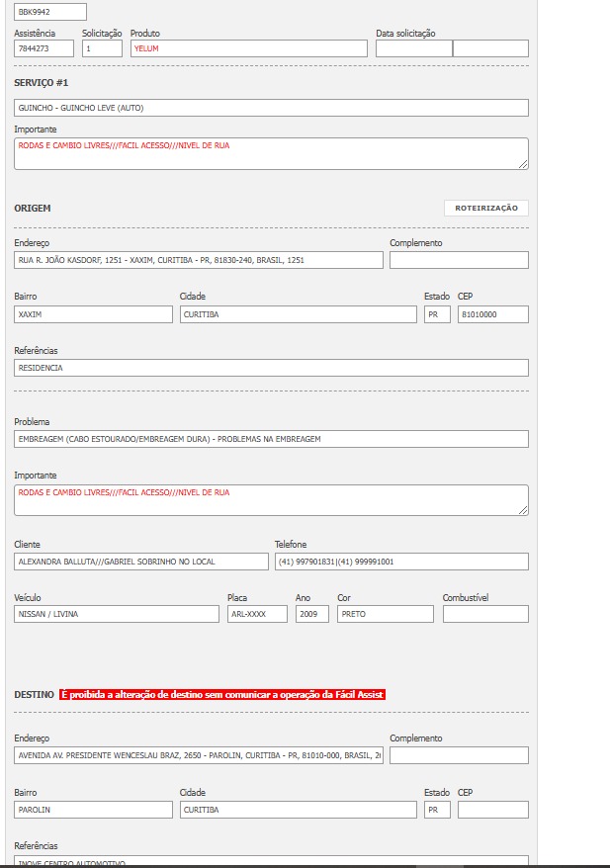The image size is (610, 868).
Task: Click the Importante textarea under Serviço #1
Action: (271, 153)
